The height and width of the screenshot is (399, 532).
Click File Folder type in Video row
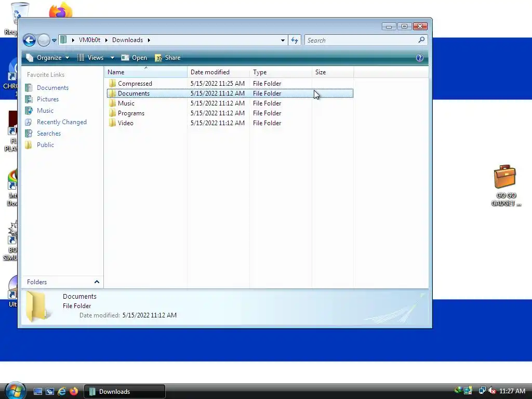267,123
